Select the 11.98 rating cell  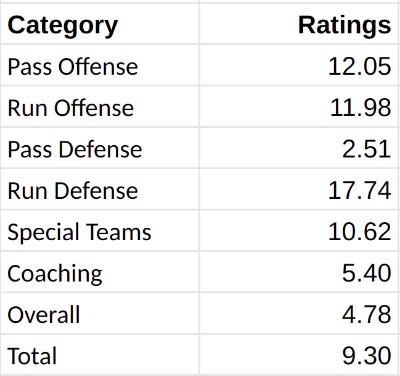tap(299, 107)
